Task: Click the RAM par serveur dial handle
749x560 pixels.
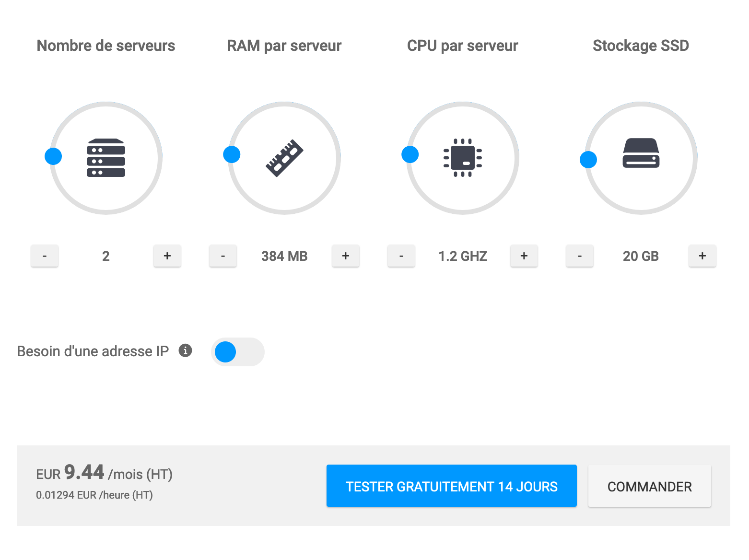Action: tap(232, 154)
